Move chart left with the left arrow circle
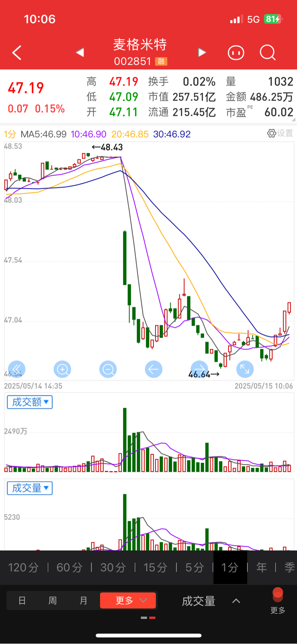This screenshot has width=297, height=644. (x=154, y=369)
